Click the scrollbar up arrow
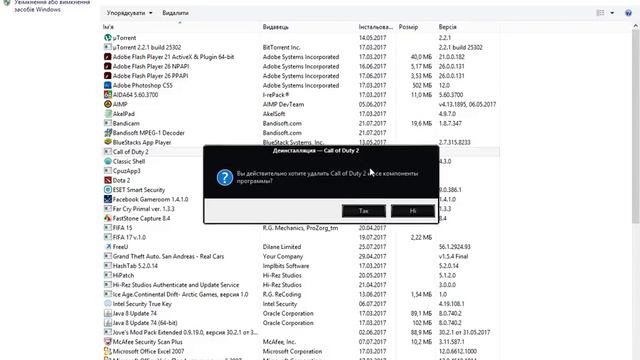The image size is (640, 360). click(x=636, y=26)
